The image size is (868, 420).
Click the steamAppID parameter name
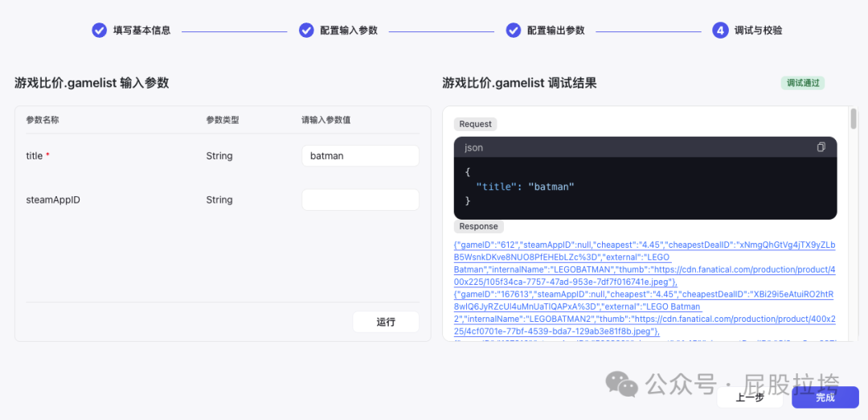pyautogui.click(x=53, y=200)
